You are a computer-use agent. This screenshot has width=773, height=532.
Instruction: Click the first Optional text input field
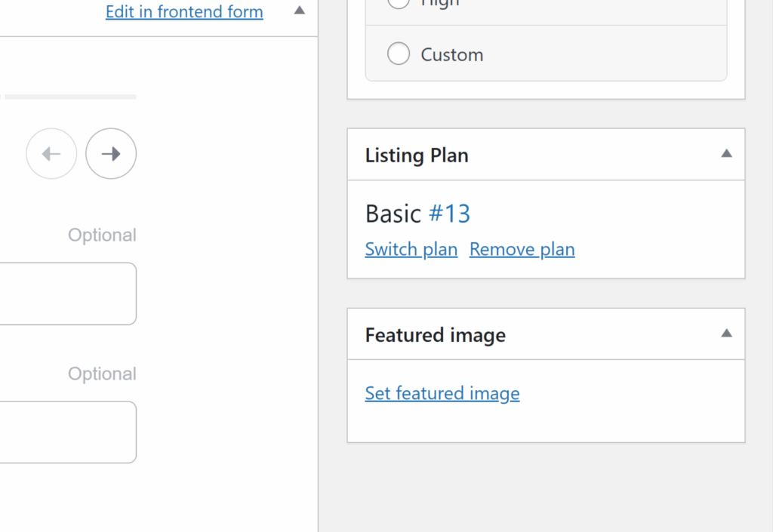(x=68, y=294)
